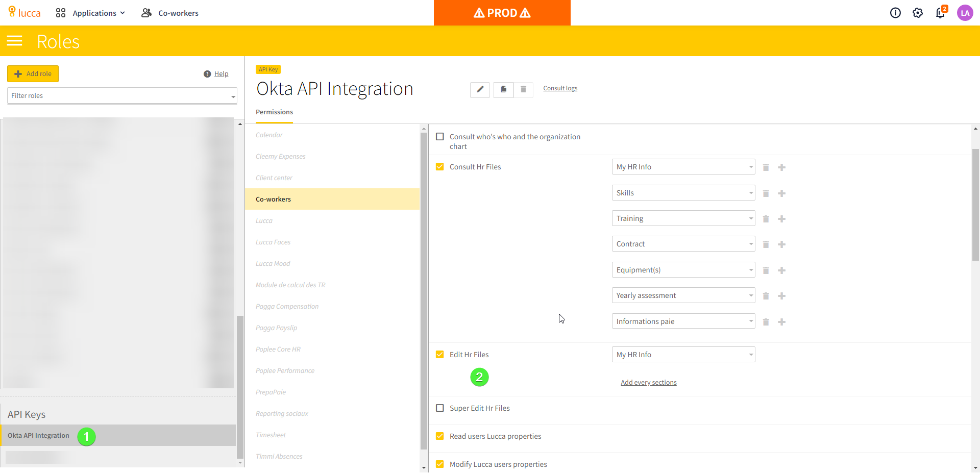Image resolution: width=980 pixels, height=474 pixels.
Task: Select Co-workers in the applications list
Action: tap(332, 199)
